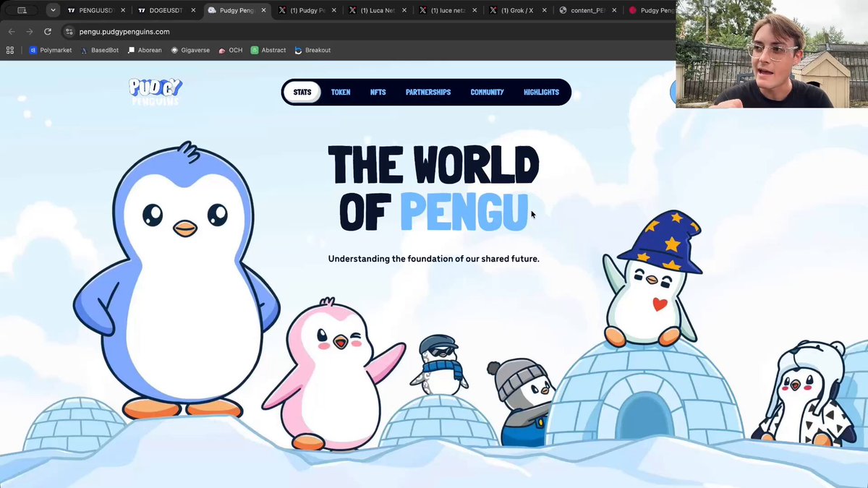Screen dimensions: 868x488
Task: Click the blue PENGU headline word
Action: (x=464, y=212)
